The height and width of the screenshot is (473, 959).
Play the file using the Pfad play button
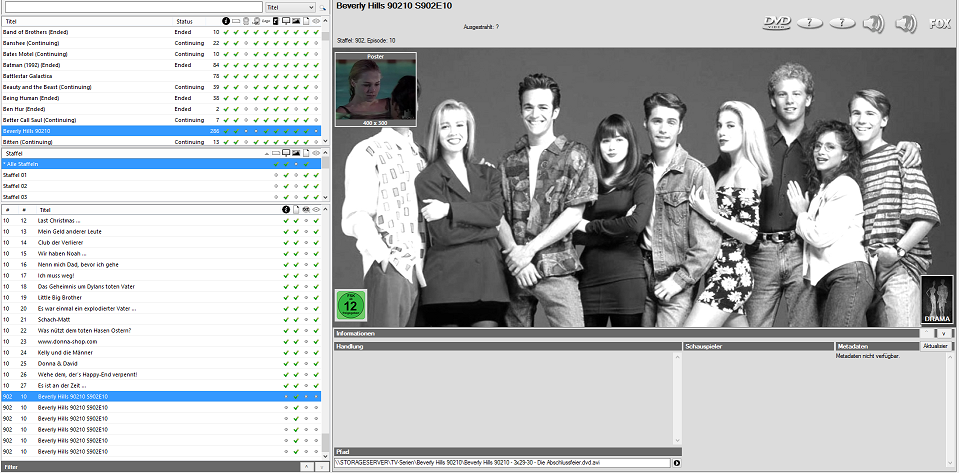click(677, 463)
